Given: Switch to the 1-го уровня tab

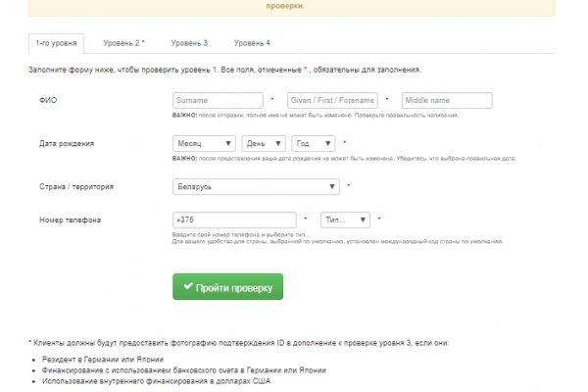Looking at the screenshot, I should pyautogui.click(x=56, y=43).
